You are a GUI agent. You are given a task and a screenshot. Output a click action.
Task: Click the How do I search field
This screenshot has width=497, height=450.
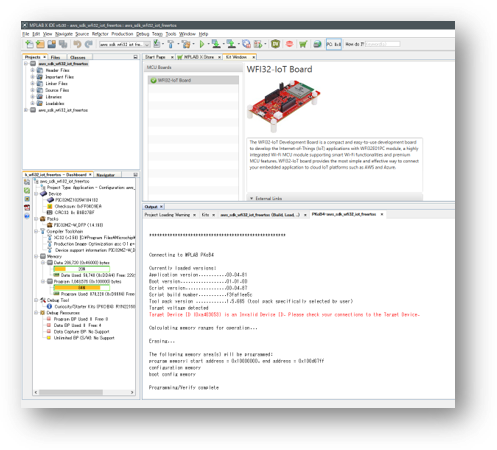point(382,44)
